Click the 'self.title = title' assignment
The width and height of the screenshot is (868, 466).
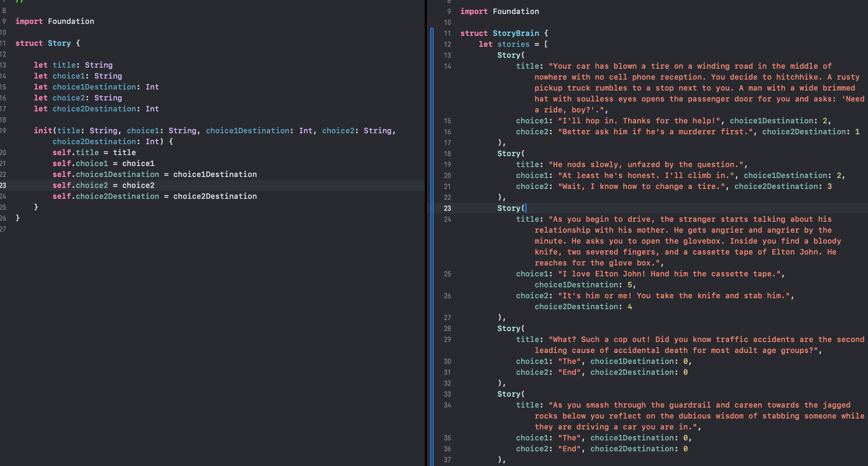click(94, 152)
